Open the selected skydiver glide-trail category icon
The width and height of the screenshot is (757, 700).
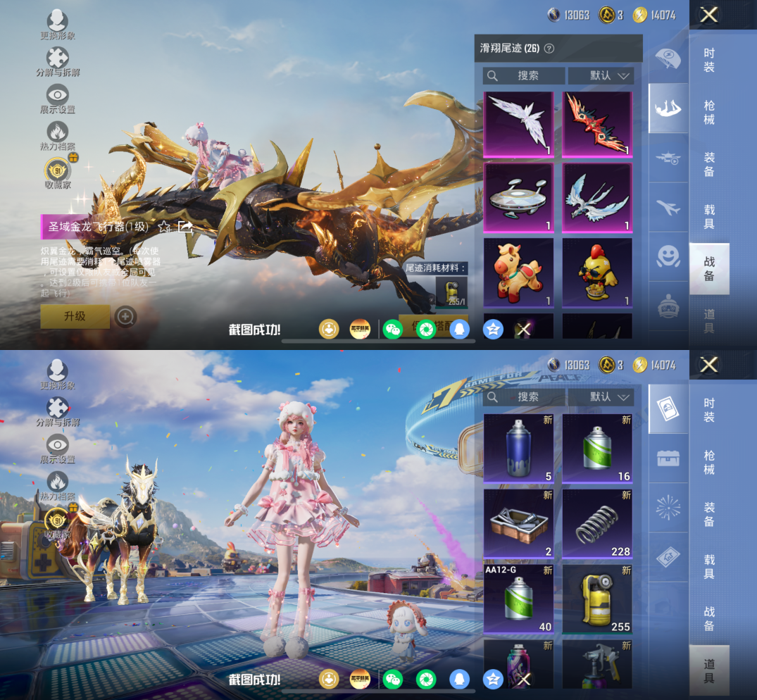tap(668, 108)
